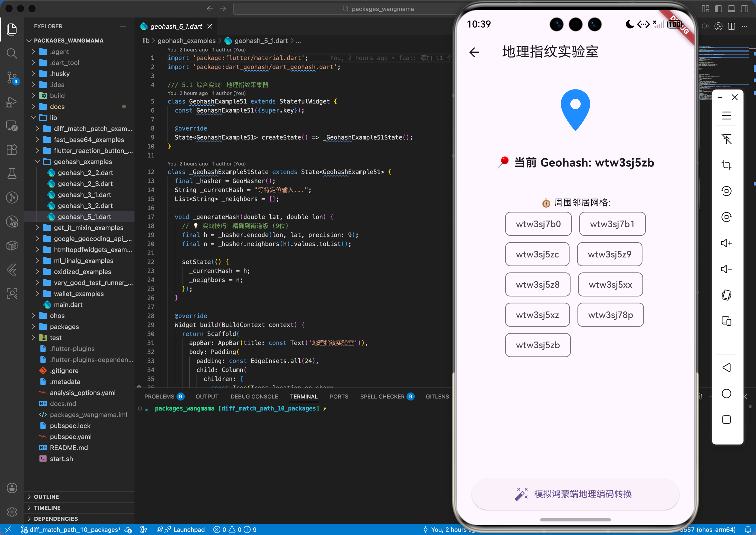
Task: Switch to the DEBUG CONSOLE tab
Action: click(x=254, y=396)
